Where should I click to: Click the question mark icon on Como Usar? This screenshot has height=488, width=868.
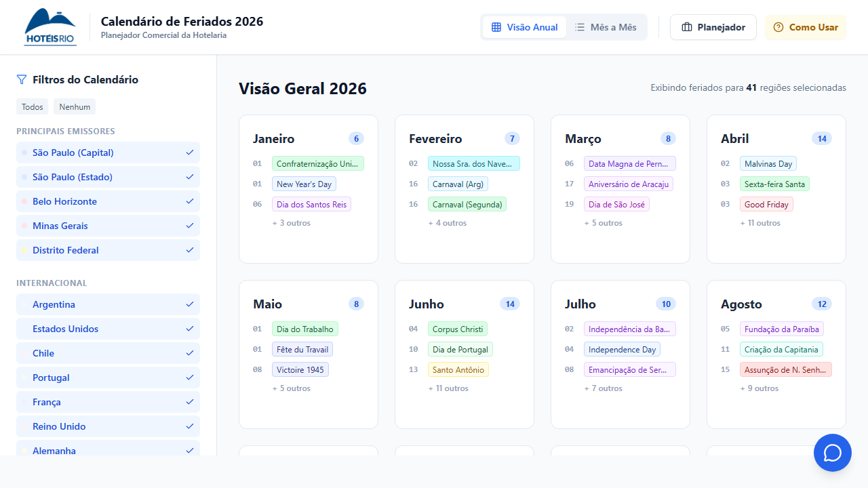pos(778,27)
